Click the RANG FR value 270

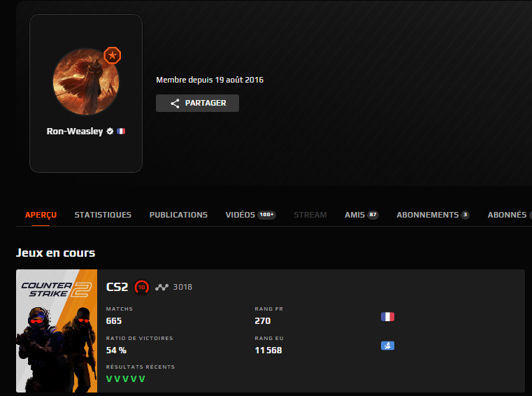(x=263, y=321)
